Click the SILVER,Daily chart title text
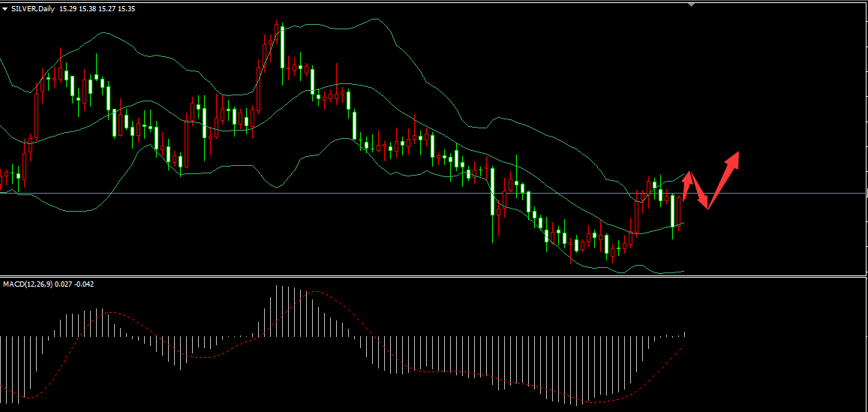This screenshot has height=412, width=868. [33, 9]
